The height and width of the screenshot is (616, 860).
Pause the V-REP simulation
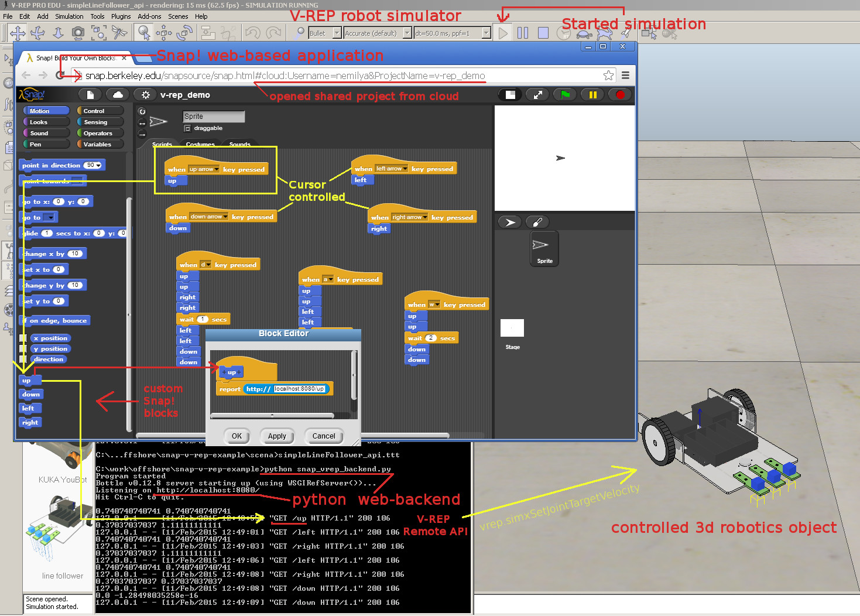[x=523, y=33]
